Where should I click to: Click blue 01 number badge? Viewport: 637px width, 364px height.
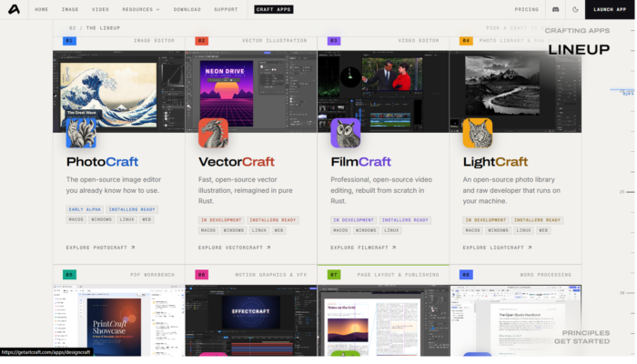click(x=69, y=41)
